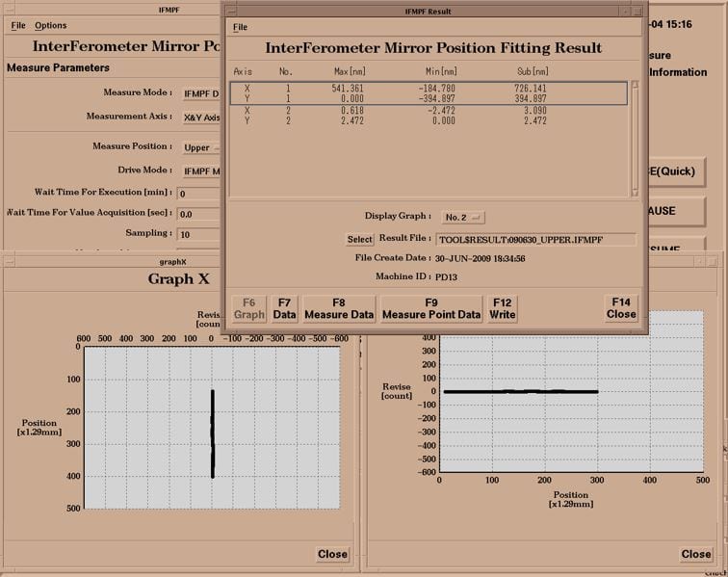Open graphX window menu icon
This screenshot has width=728, height=577.
tap(8, 262)
